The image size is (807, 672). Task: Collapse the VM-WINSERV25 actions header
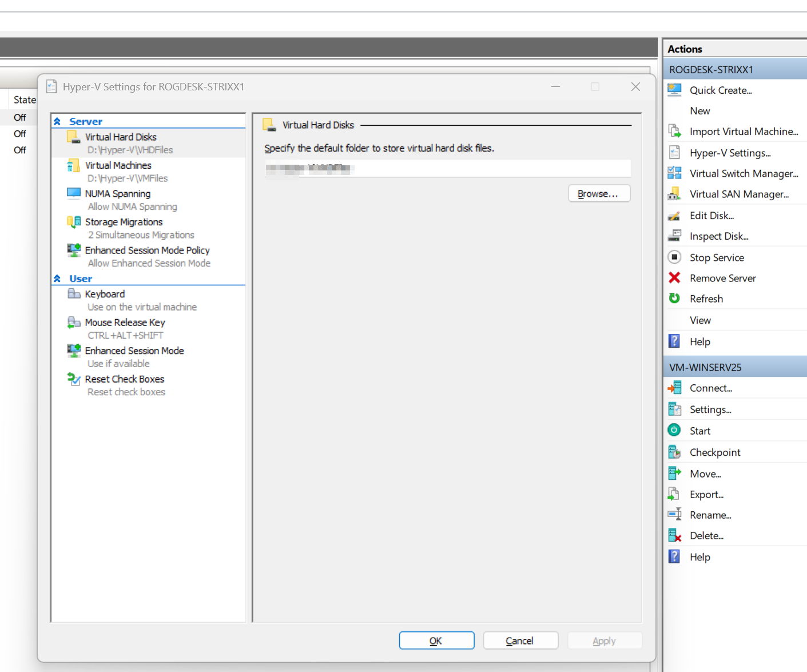point(736,367)
